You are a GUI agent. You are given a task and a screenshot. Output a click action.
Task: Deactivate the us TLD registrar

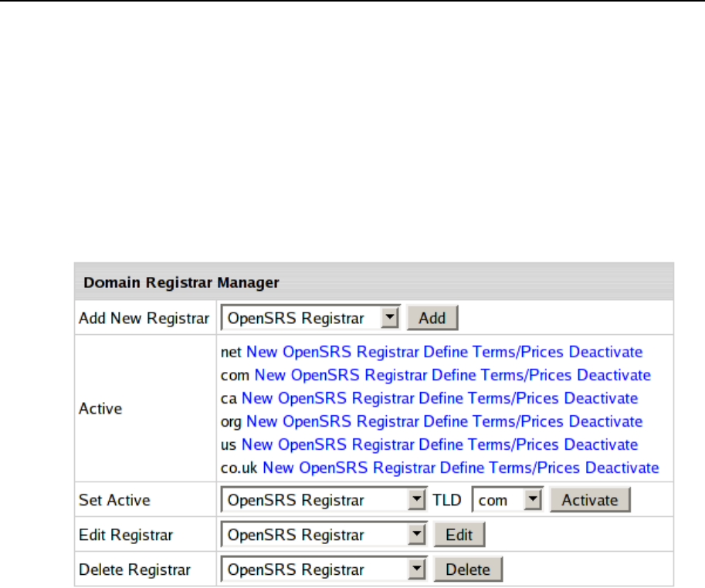click(x=601, y=444)
